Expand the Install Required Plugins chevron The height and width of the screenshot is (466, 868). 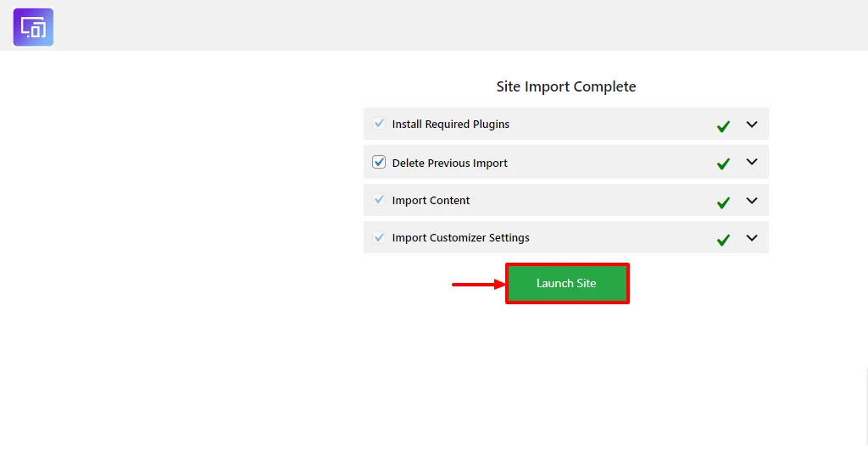pos(751,125)
